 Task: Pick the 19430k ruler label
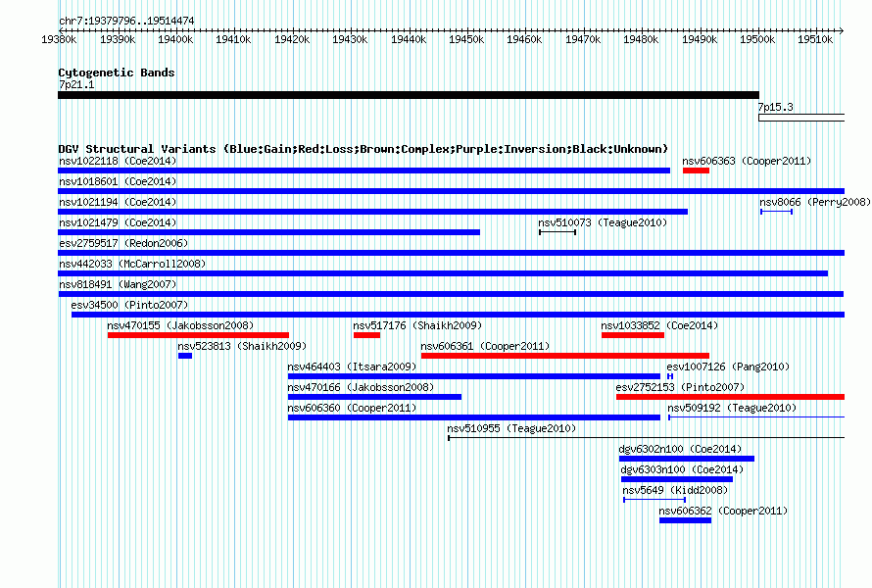coord(350,39)
